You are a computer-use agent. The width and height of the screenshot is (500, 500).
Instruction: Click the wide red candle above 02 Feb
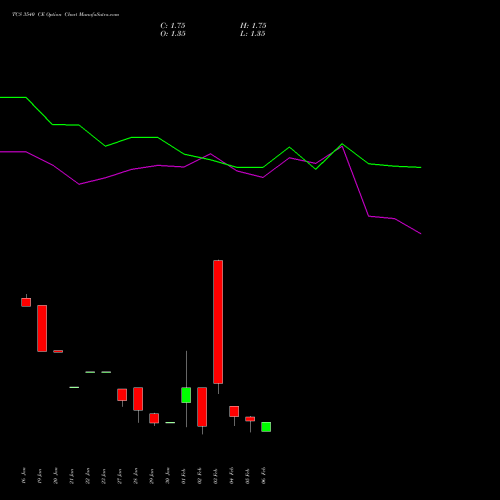click(x=202, y=407)
